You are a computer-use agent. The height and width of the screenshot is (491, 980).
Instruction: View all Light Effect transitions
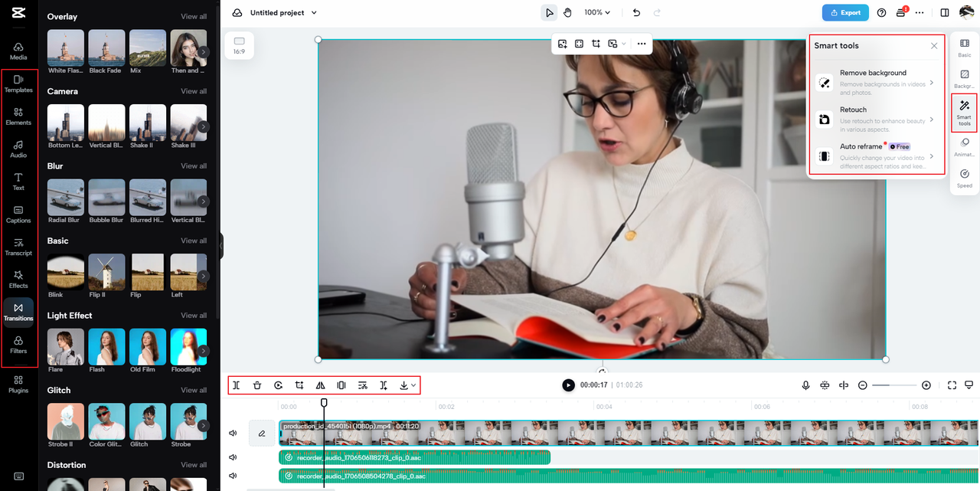(x=194, y=316)
